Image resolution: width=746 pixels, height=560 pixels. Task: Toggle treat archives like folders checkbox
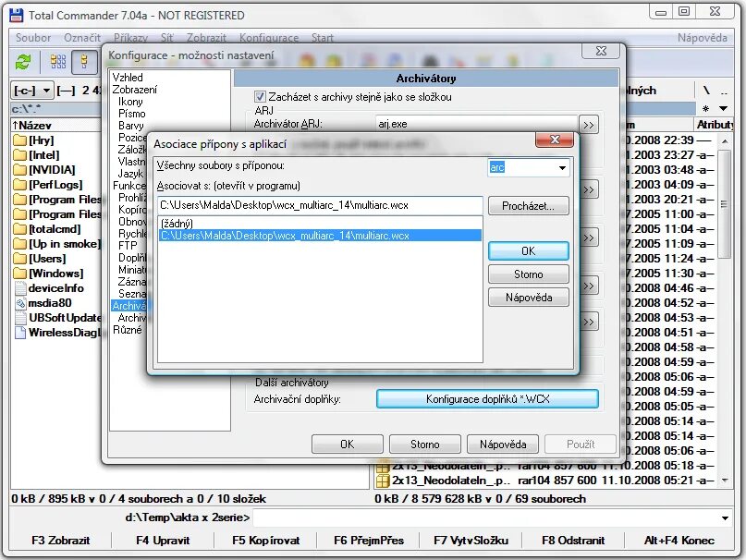260,97
